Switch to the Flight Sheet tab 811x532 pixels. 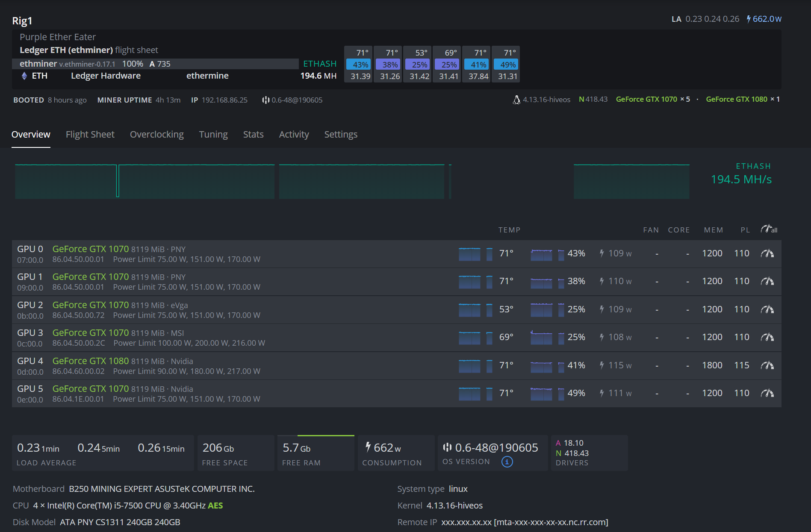90,134
